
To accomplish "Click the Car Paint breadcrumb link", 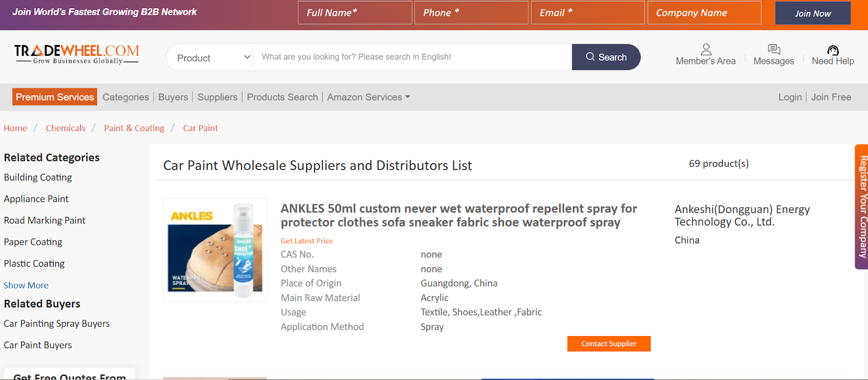I will pos(200,128).
